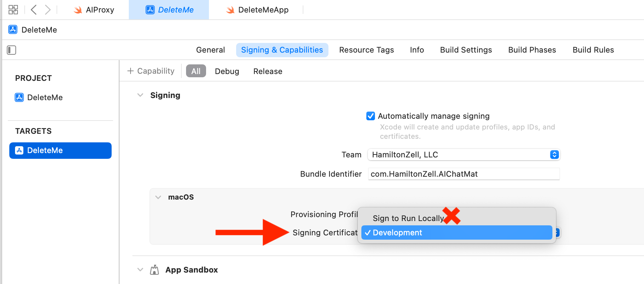Click the plus icon beside Capability

click(131, 71)
